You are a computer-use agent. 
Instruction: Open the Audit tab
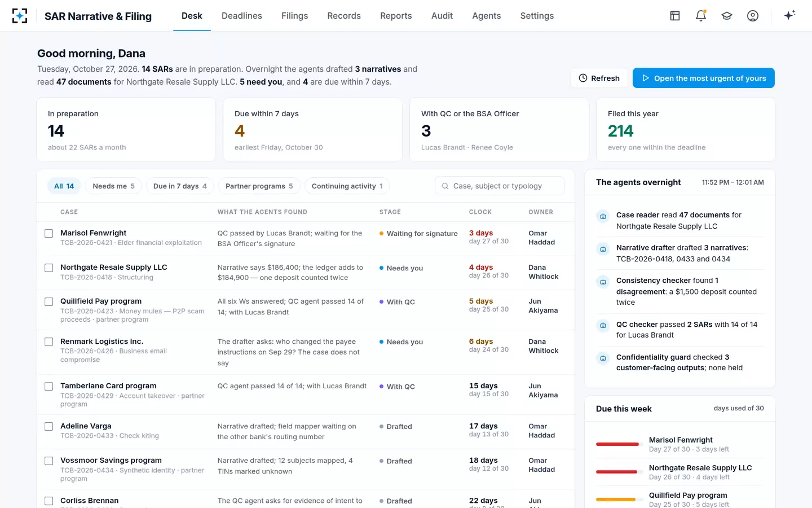[442, 16]
